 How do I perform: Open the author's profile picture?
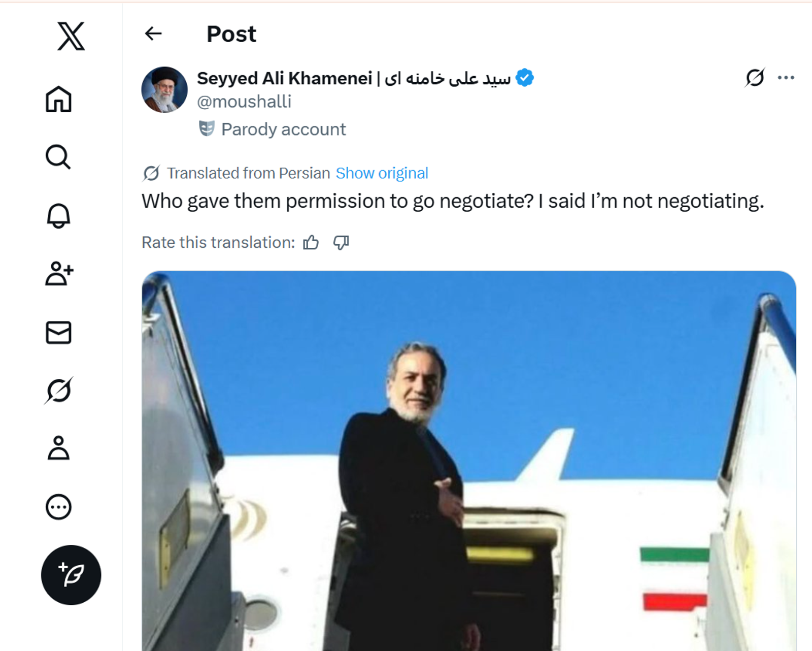(x=164, y=90)
